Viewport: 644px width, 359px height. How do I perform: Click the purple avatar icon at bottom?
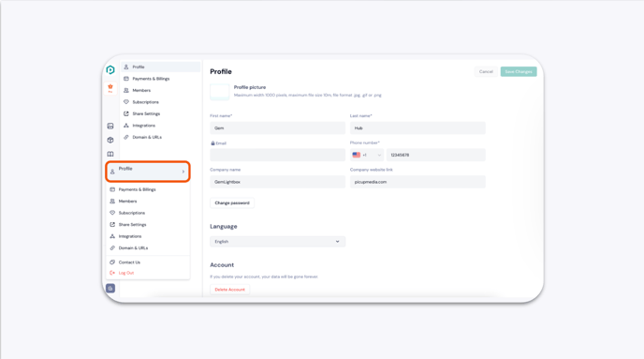110,289
